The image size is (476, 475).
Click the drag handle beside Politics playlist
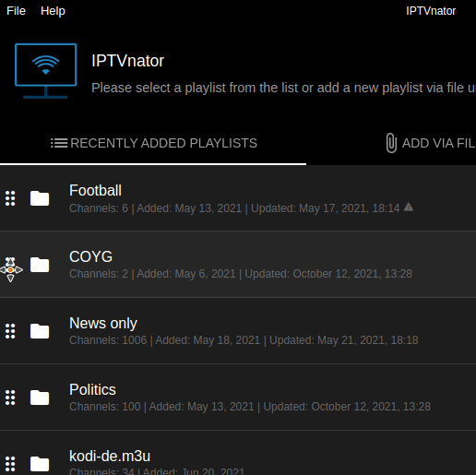point(10,398)
